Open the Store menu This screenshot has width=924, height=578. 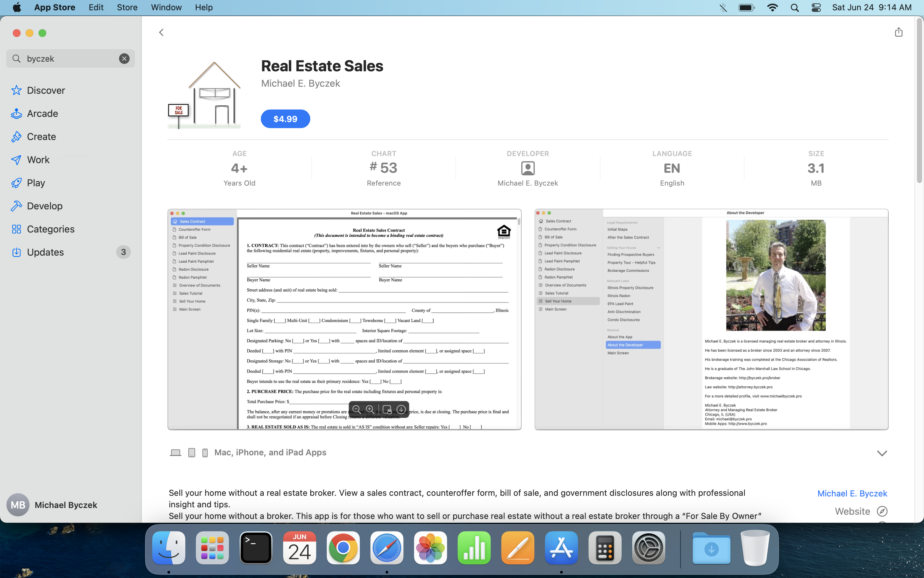point(127,7)
